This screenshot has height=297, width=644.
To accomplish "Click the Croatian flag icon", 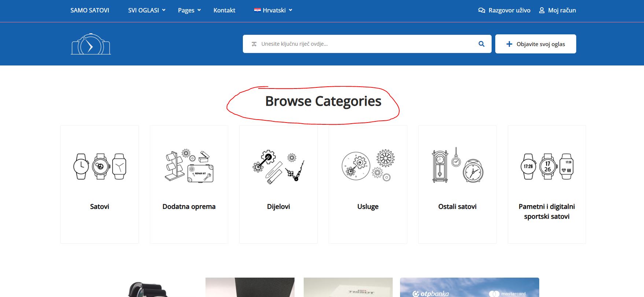I will 258,10.
